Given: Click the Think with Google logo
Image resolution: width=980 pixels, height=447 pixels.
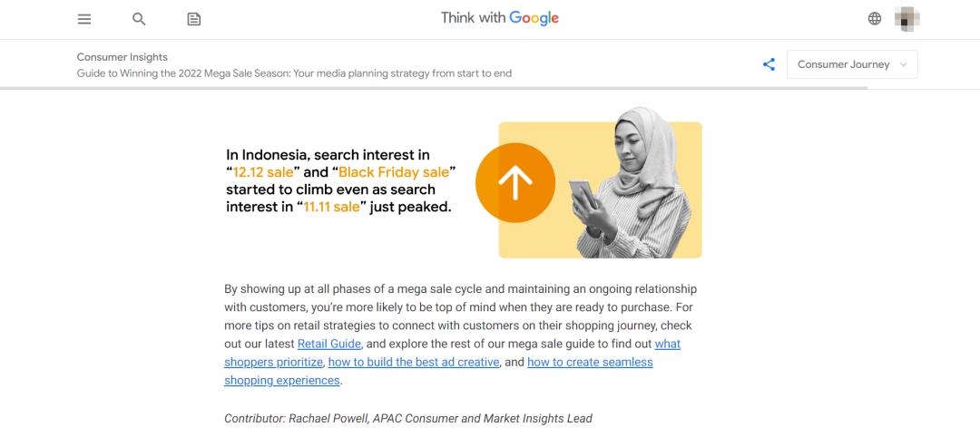Looking at the screenshot, I should coord(499,18).
